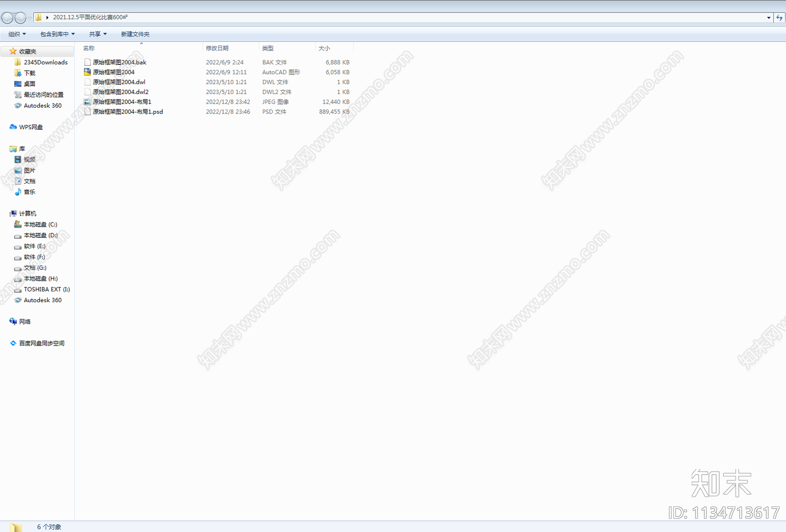Viewport: 786px width, 532px height.
Task: Open the 共享 menu
Action: point(98,34)
